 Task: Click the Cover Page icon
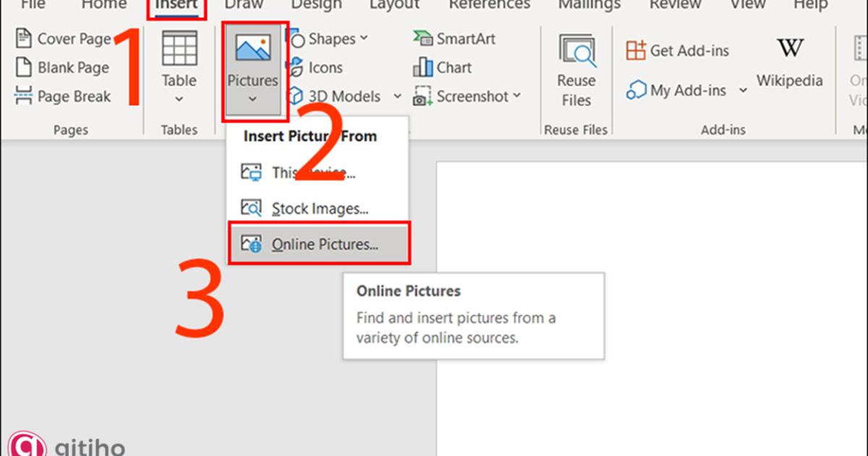coord(25,38)
